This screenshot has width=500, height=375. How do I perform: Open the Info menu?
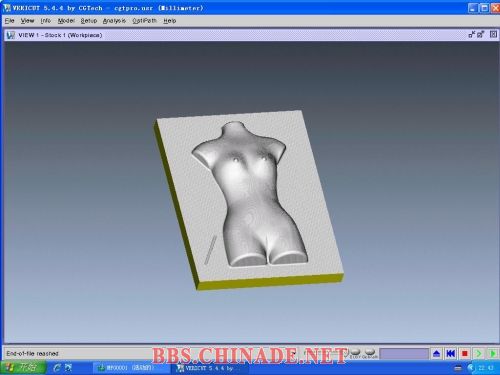46,21
